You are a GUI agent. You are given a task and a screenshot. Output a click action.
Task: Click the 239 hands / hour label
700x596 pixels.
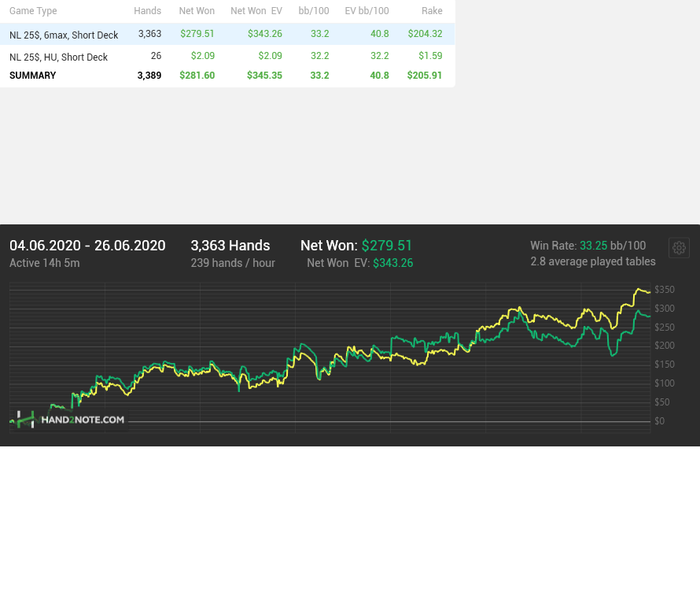[233, 263]
